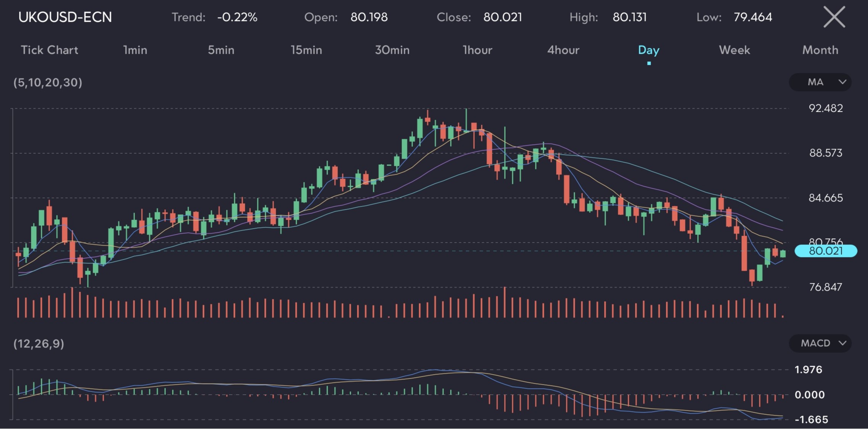Close the chart with the X icon
Viewport: 868px width, 429px height.
click(x=834, y=17)
